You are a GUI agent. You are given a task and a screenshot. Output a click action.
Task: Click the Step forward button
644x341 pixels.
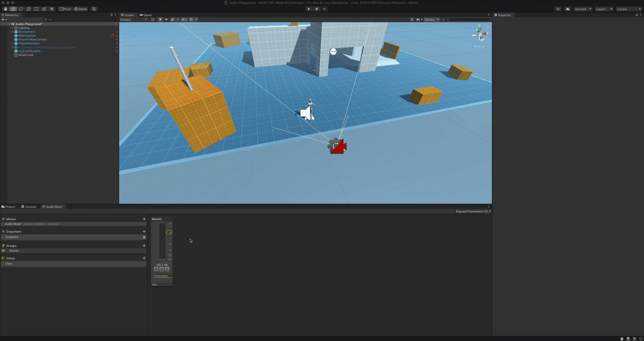pos(324,9)
